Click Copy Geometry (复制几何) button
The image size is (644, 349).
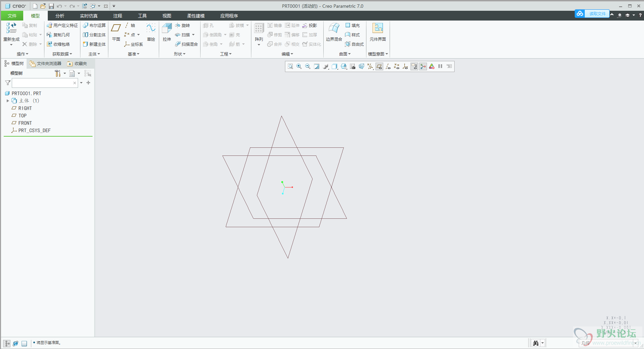click(x=58, y=35)
